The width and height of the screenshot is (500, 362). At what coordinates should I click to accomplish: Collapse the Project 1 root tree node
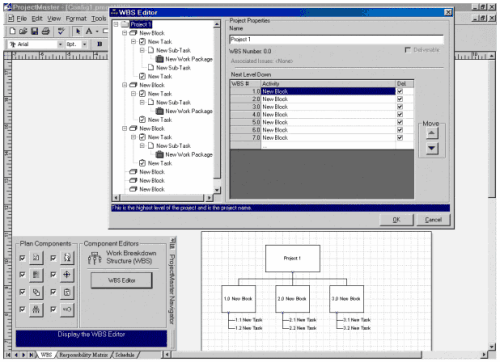(116, 24)
